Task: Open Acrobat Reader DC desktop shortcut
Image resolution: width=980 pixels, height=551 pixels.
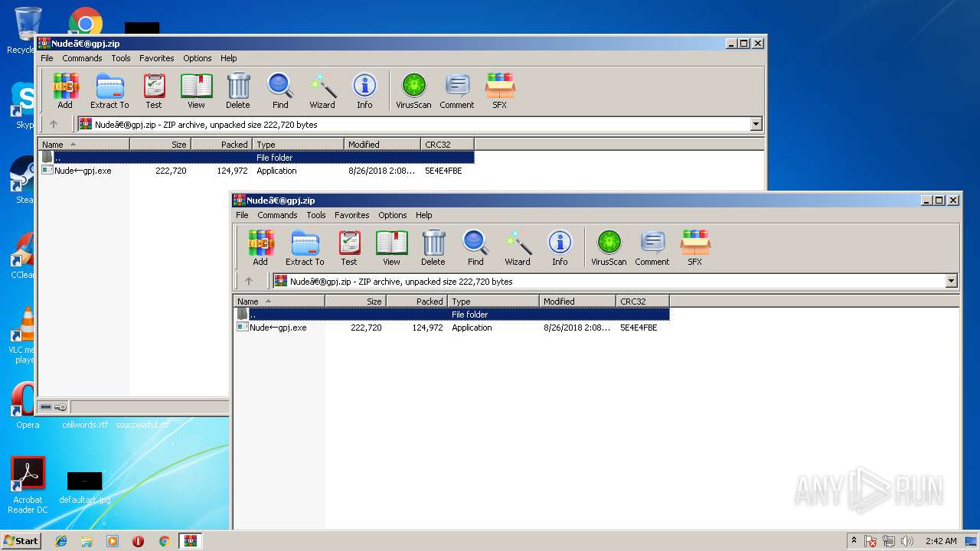Action: (x=28, y=485)
